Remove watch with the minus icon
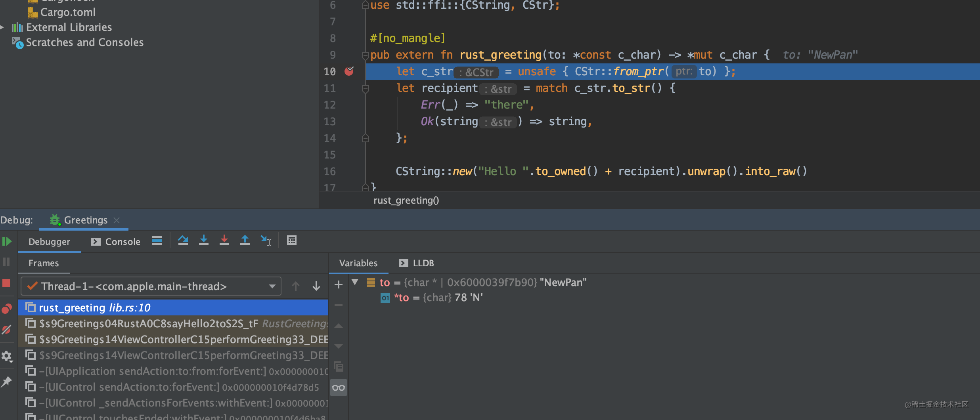The height and width of the screenshot is (420, 980). pyautogui.click(x=339, y=305)
